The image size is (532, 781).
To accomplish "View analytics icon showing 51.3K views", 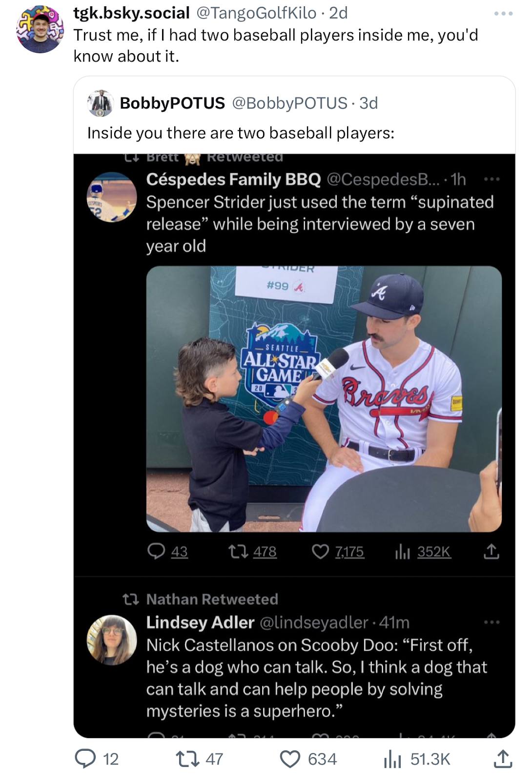I will coord(392,759).
